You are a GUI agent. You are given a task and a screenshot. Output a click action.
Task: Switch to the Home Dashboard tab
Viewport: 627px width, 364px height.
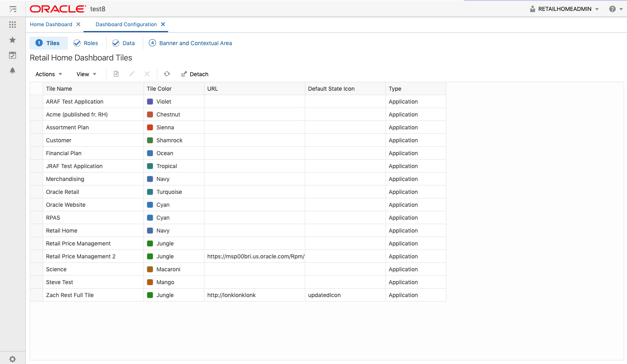(52, 24)
